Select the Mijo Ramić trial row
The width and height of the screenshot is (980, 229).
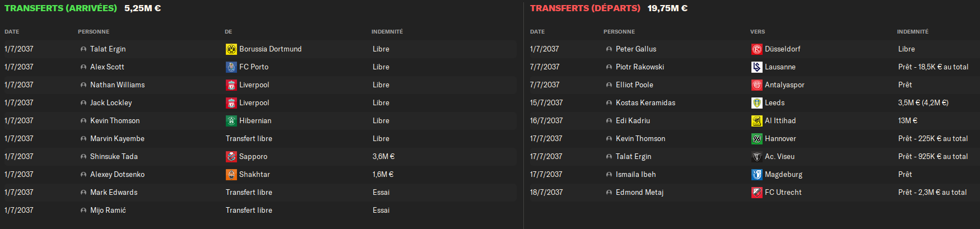[x=258, y=211]
